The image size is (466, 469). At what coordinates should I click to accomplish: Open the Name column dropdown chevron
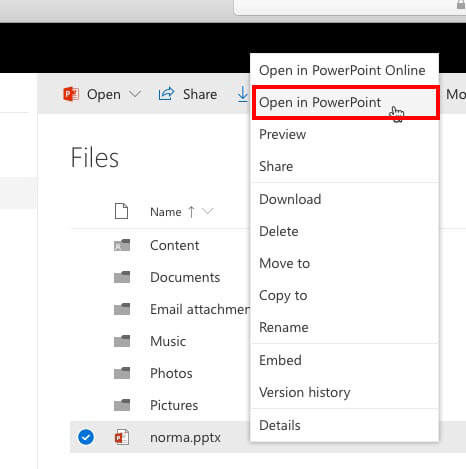point(208,211)
